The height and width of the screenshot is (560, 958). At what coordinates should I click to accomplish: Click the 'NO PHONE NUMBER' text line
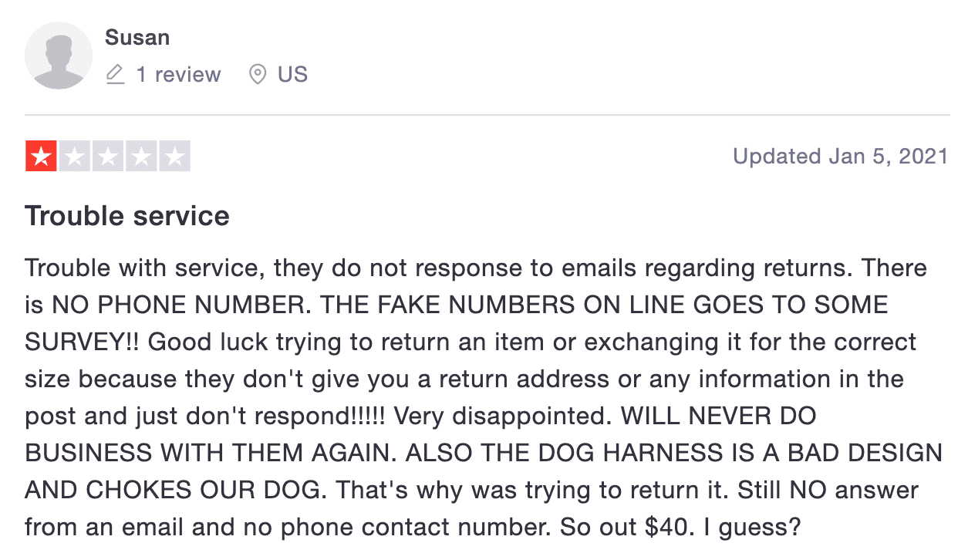pyautogui.click(x=176, y=305)
